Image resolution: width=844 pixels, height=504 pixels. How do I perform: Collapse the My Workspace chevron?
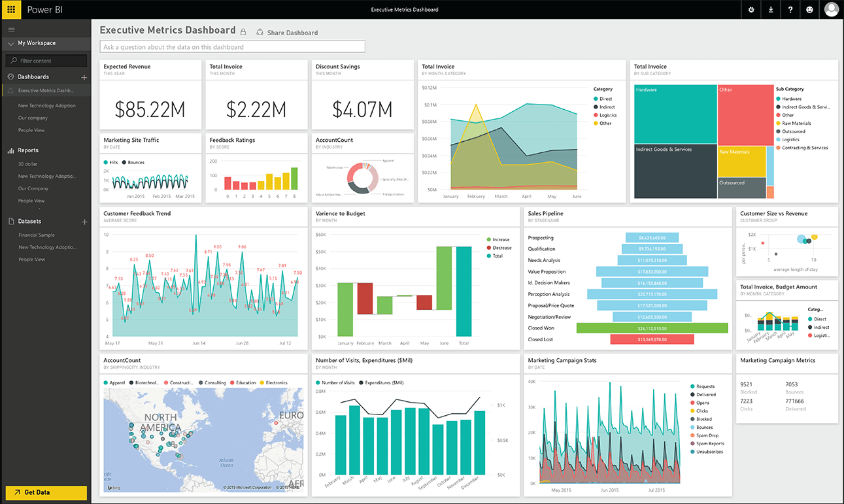tap(11, 44)
